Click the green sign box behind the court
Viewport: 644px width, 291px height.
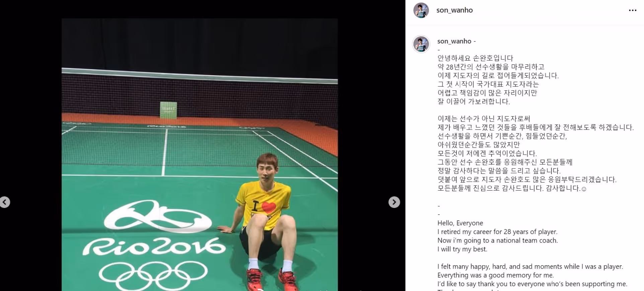(x=168, y=110)
